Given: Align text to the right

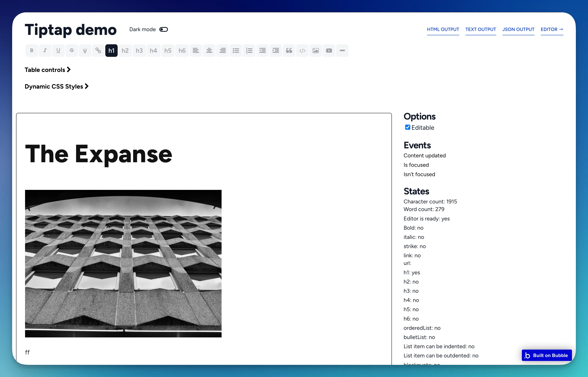Looking at the screenshot, I should [x=223, y=50].
